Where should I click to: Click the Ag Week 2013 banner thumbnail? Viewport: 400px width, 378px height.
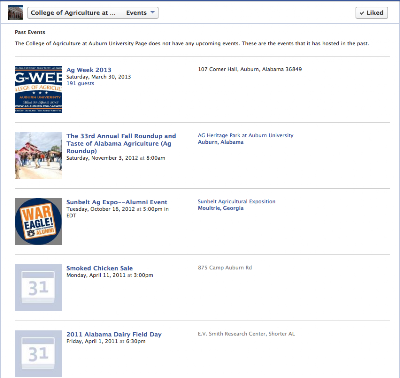pos(38,89)
